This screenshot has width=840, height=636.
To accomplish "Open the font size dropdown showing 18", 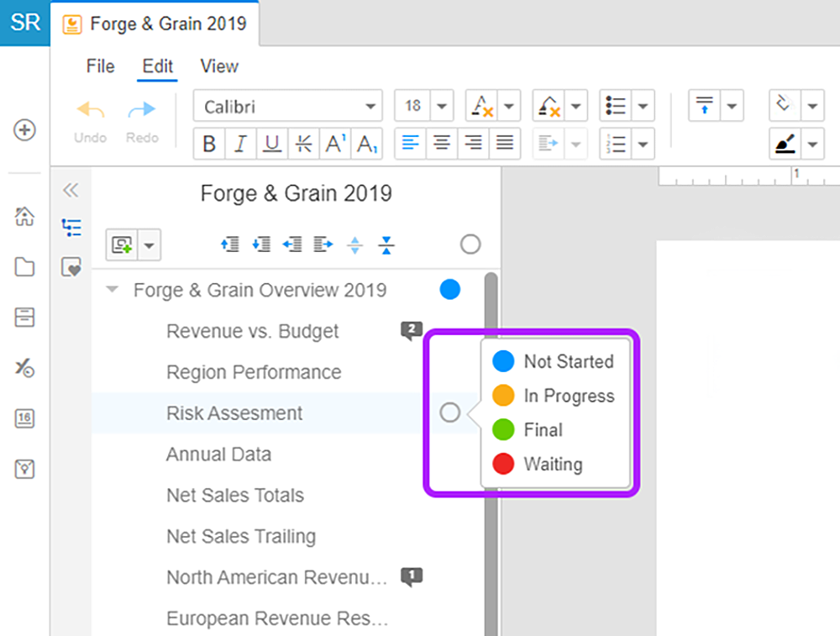I will [x=423, y=105].
